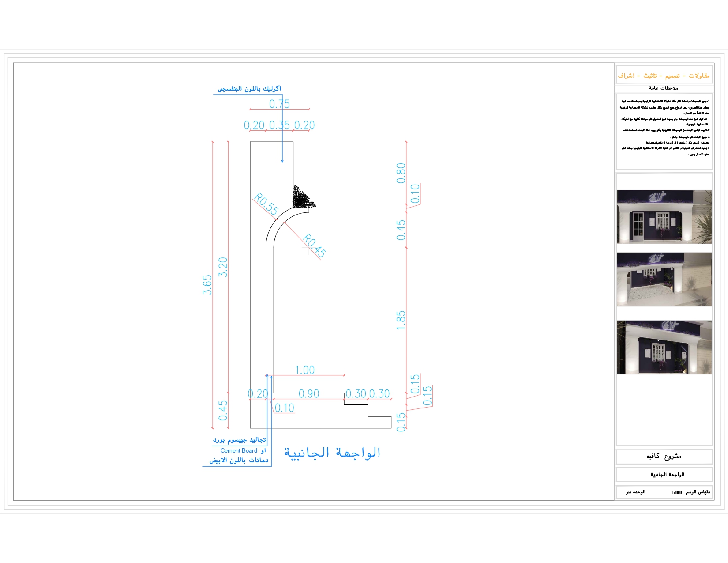Screen dimensions: 728x563
Task: Click the 0.75 overall top dimension
Action: click(280, 104)
